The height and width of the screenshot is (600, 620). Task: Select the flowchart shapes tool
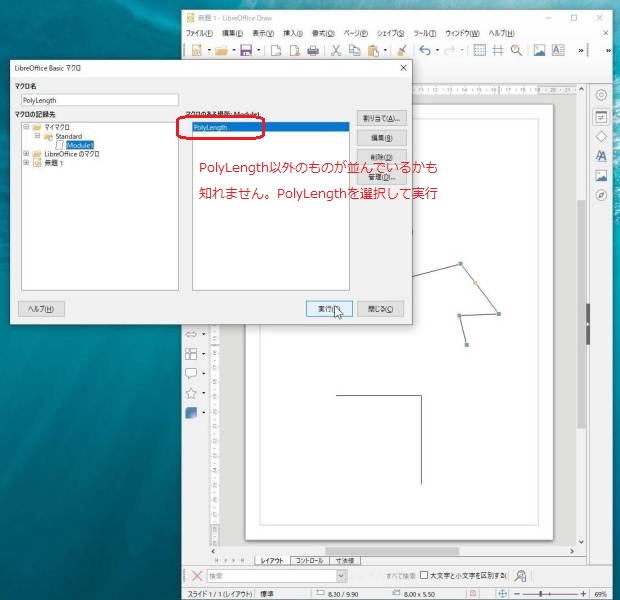click(x=191, y=354)
